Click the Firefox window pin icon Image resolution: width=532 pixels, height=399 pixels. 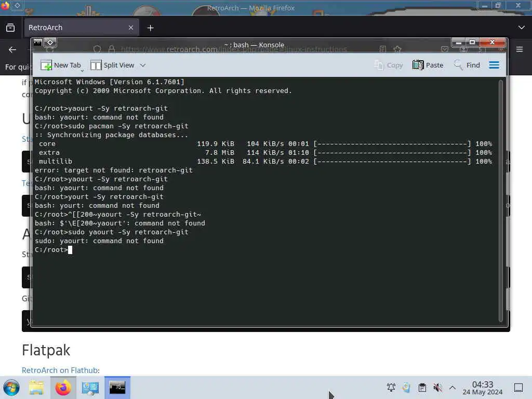click(x=17, y=5)
